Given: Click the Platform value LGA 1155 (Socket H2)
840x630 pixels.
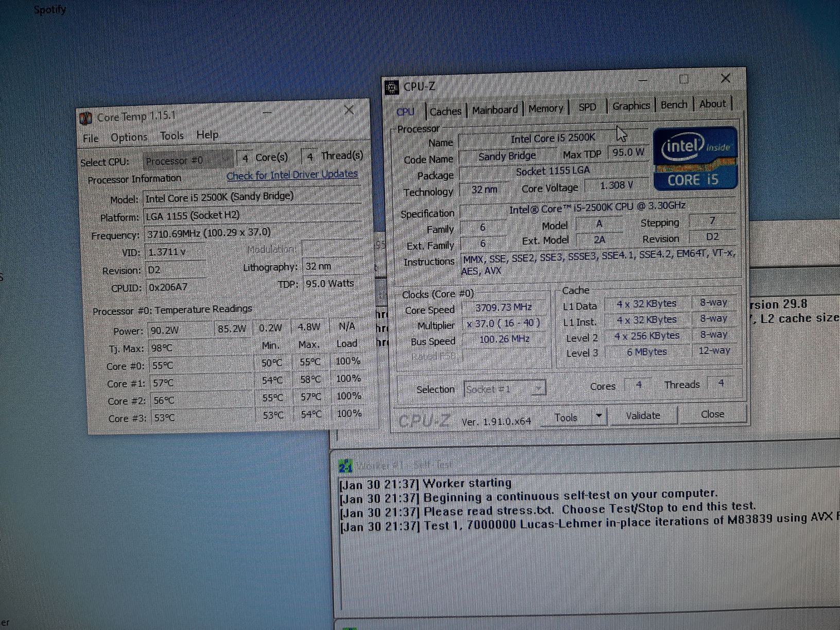Looking at the screenshot, I should click(252, 215).
